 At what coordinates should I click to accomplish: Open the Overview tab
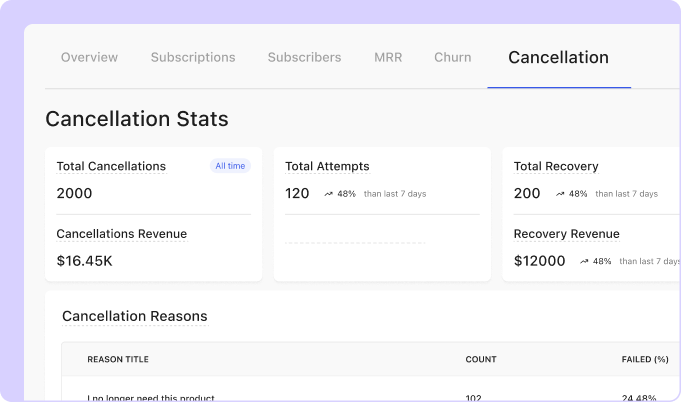tap(89, 57)
